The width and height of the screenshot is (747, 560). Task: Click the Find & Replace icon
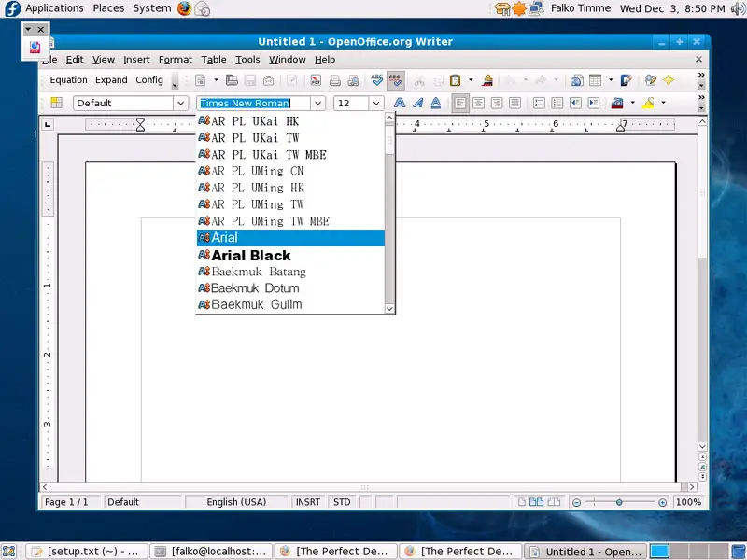[x=650, y=80]
